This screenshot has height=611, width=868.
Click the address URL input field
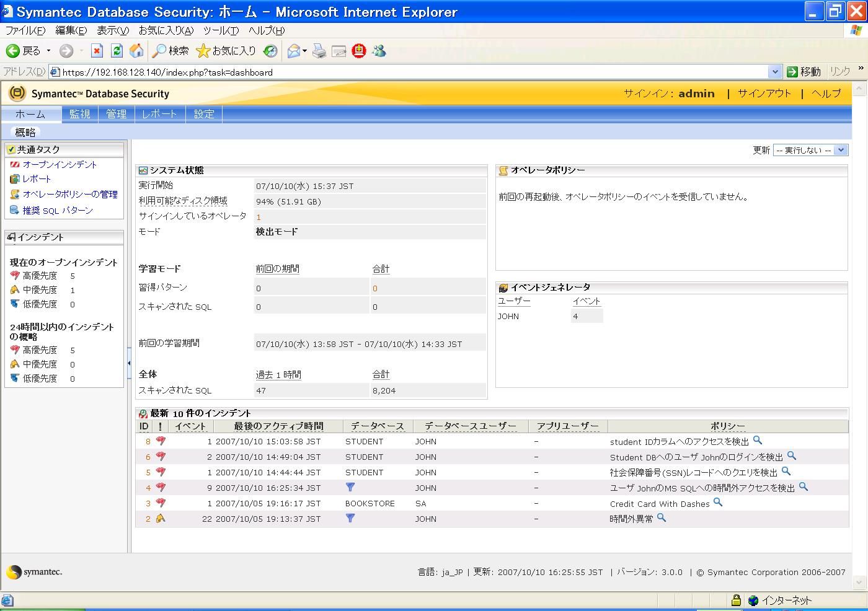[409, 72]
